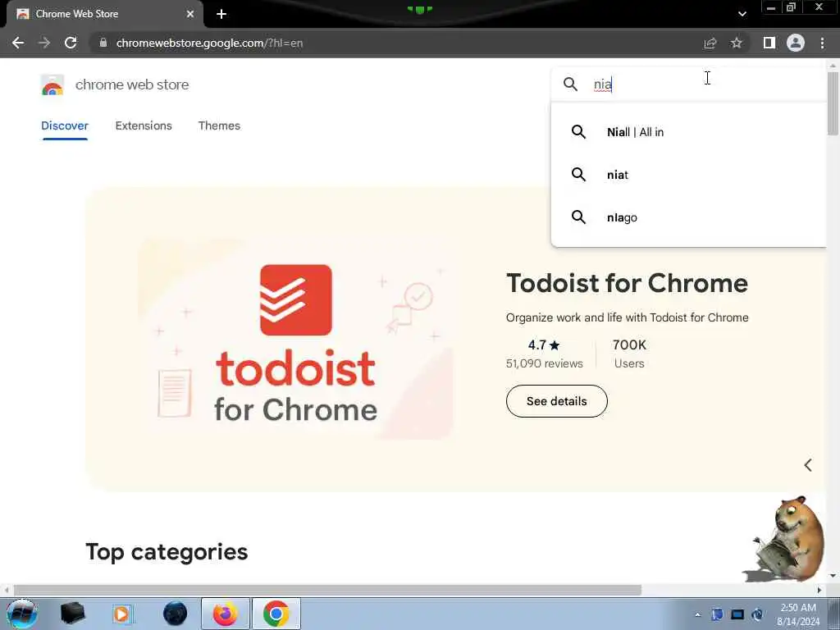Show hidden system tray icons
The image size is (840, 630).
(697, 614)
